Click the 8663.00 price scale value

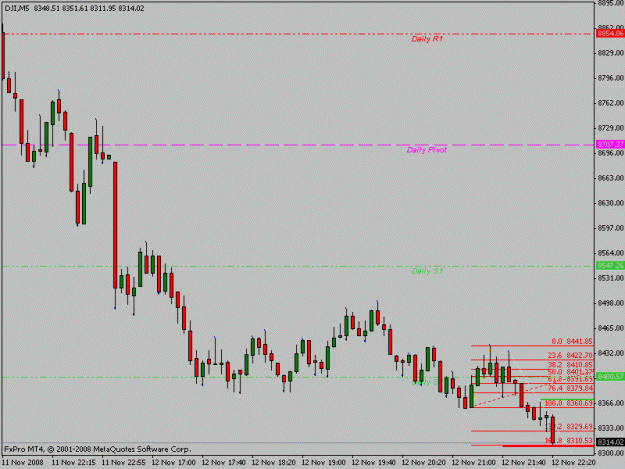pyautogui.click(x=611, y=178)
